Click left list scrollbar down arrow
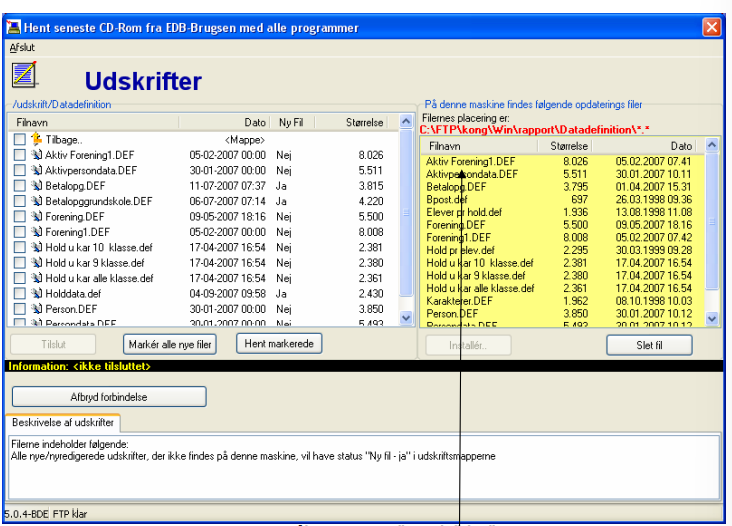732x526 pixels. (x=406, y=318)
